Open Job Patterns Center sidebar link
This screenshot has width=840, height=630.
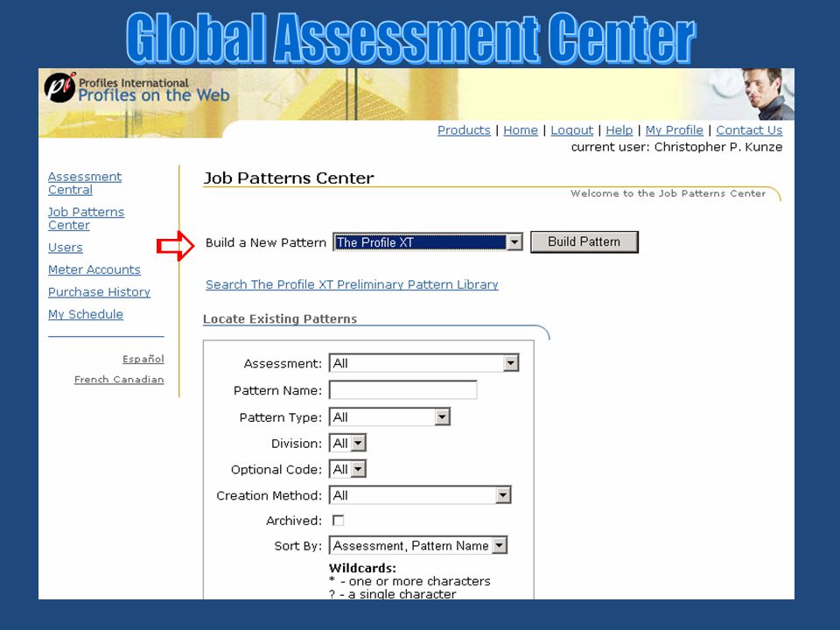tap(86, 219)
